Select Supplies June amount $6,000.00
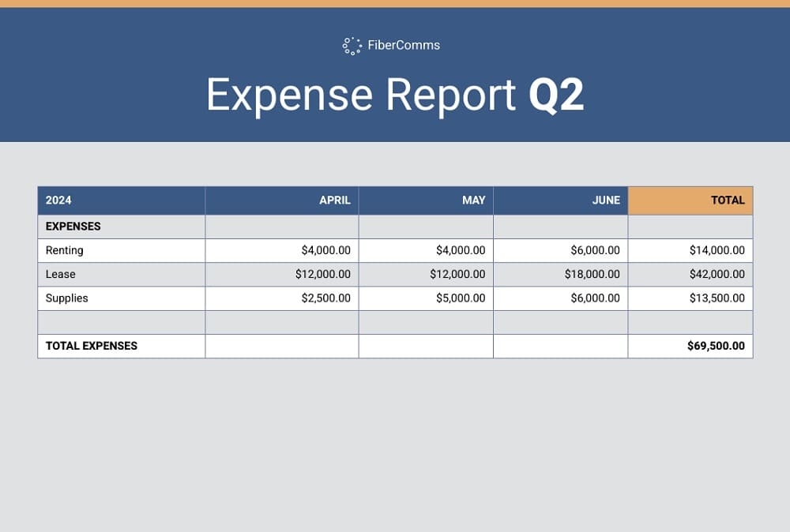This screenshot has height=532, width=790. (x=595, y=298)
